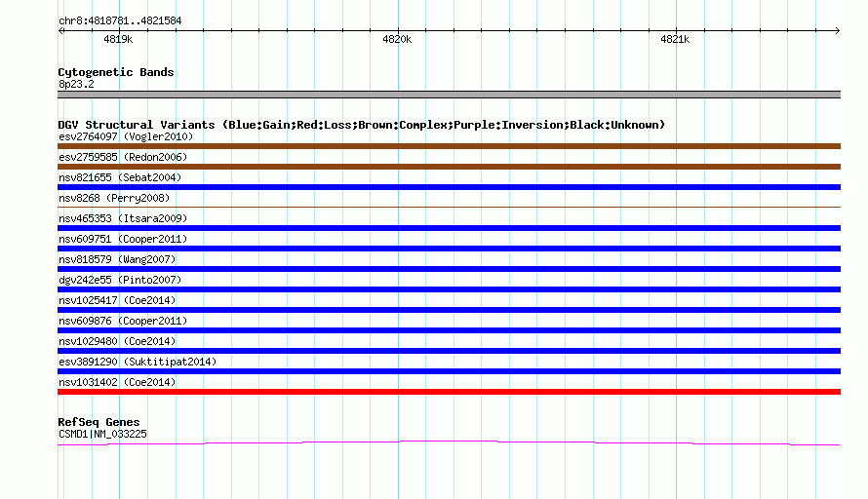Click the nsv8268 (Perry2008) label
The image size is (868, 499).
[x=114, y=198]
